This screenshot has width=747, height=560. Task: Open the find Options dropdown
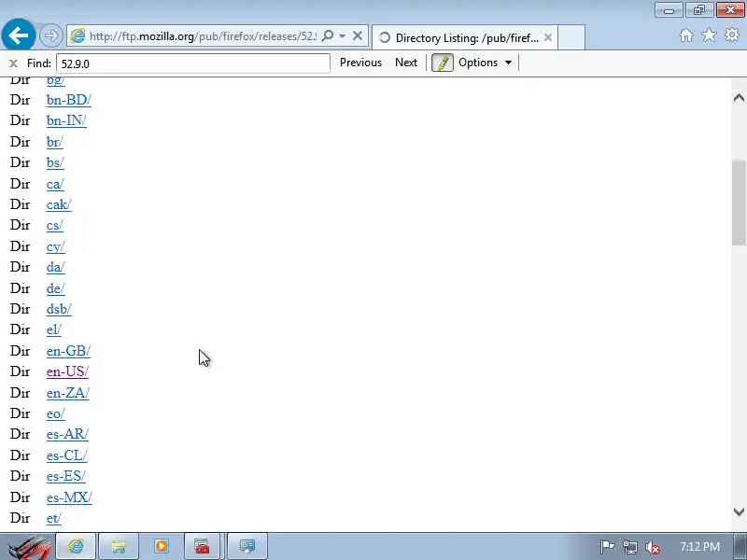485,63
